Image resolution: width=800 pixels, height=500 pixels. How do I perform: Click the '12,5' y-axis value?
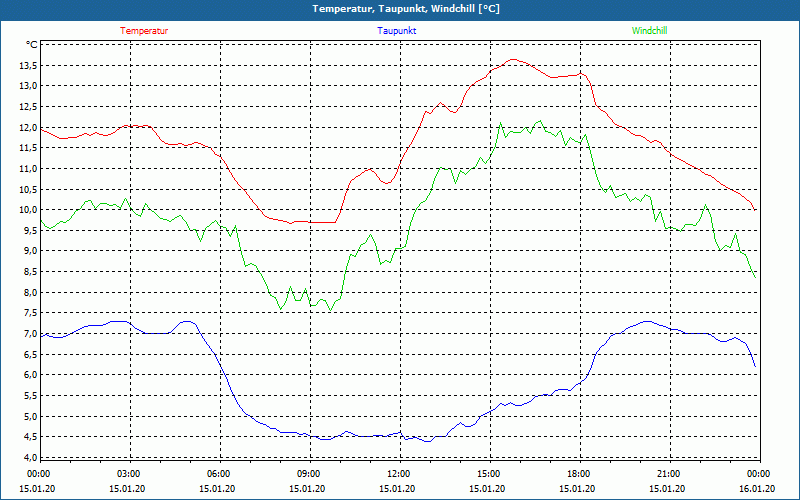point(29,107)
